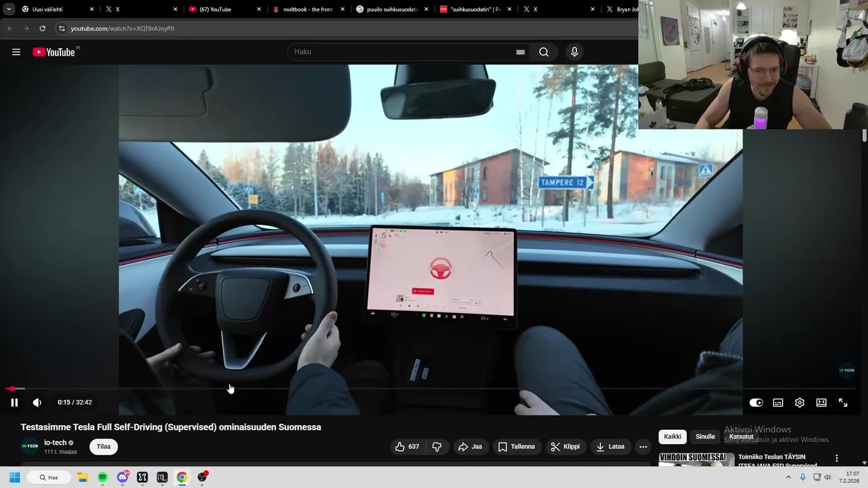The height and width of the screenshot is (488, 868).
Task: Share the video using Jaa button
Action: [x=470, y=447]
